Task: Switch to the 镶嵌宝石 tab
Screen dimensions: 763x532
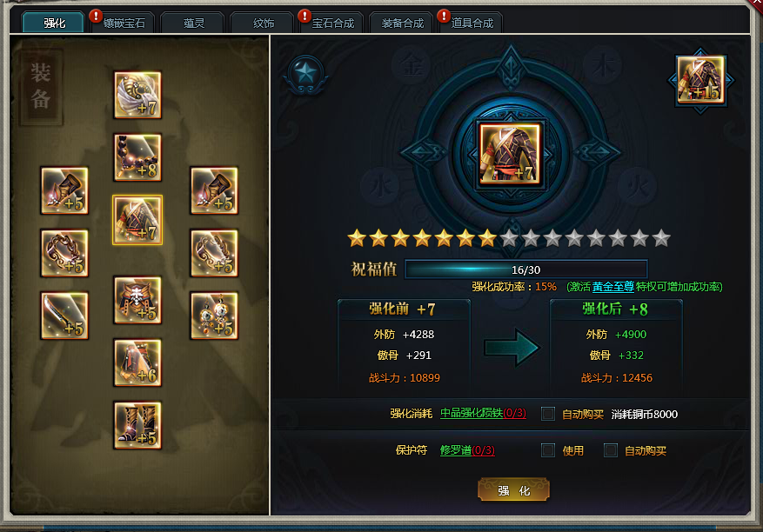Action: pos(124,23)
